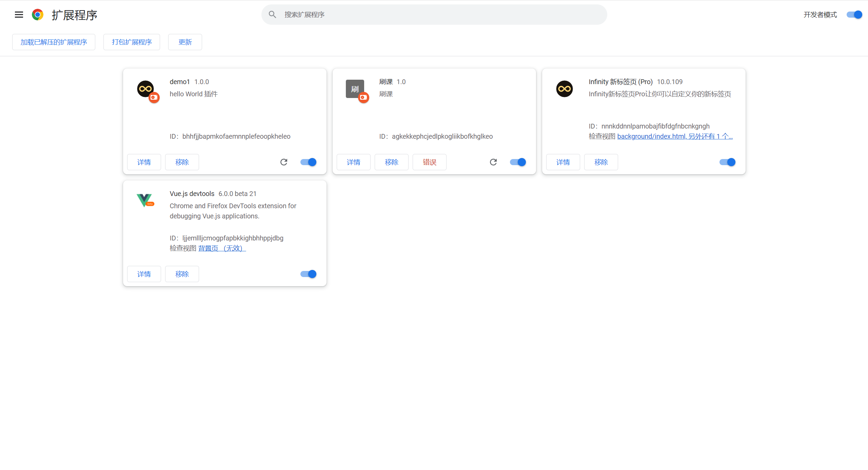Click the 刷课 extension icon

(x=355, y=89)
